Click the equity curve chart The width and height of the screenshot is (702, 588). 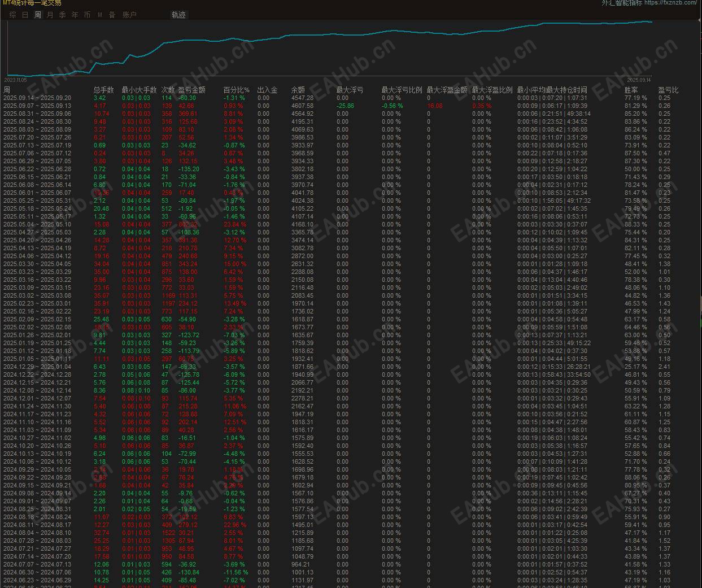[329, 49]
